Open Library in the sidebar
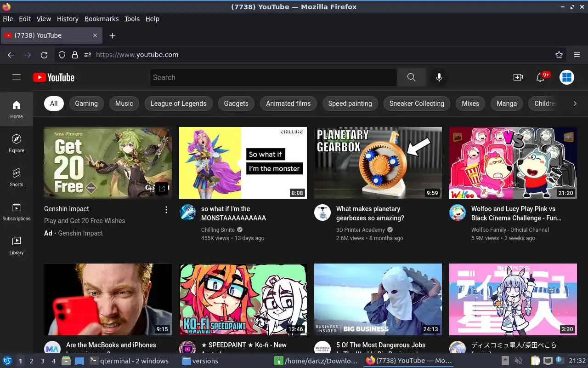 tap(17, 246)
